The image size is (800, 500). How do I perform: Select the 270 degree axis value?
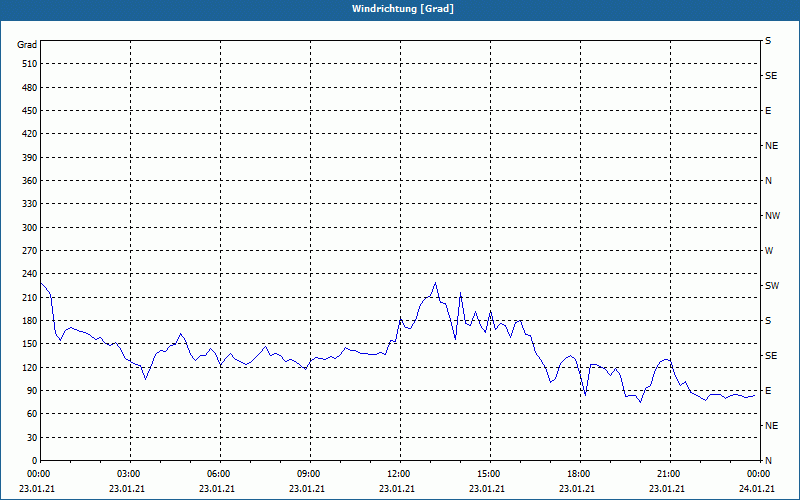30,251
